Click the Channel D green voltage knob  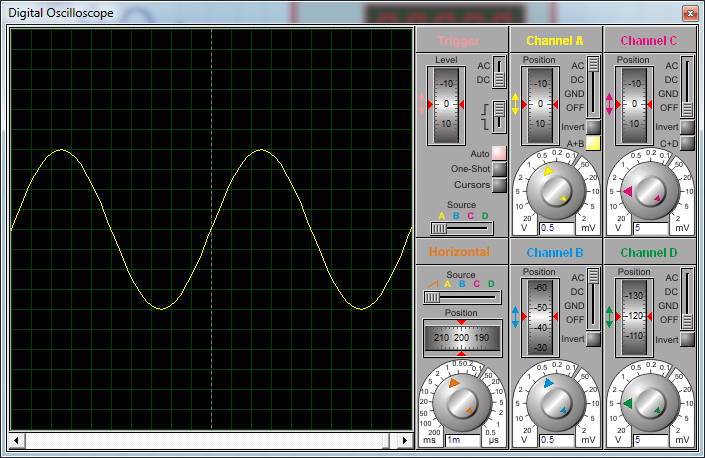click(650, 403)
